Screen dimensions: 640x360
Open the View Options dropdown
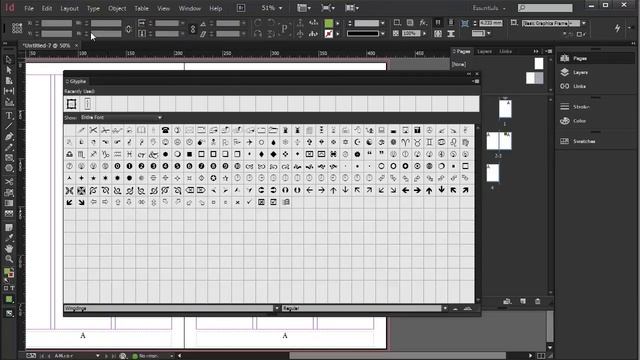[304, 8]
